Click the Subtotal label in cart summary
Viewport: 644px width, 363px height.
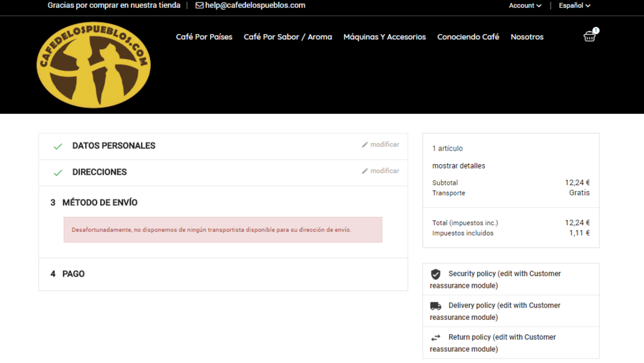(x=445, y=183)
